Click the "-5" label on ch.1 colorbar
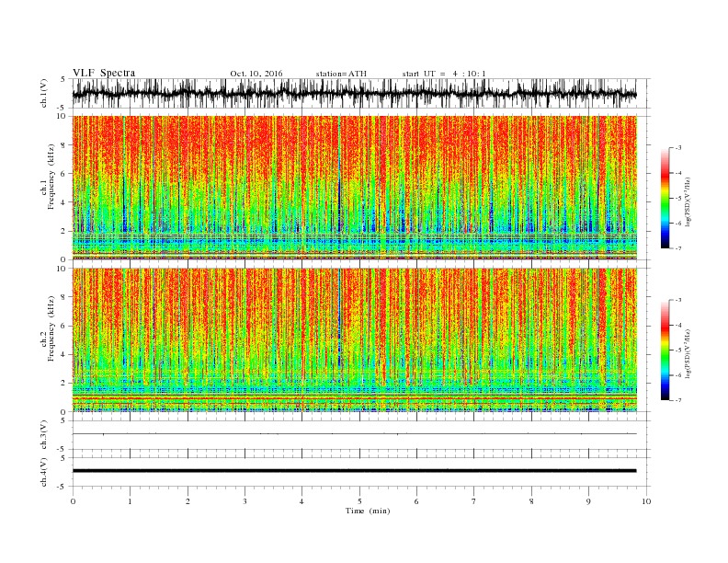The height and width of the screenshot is (563, 728). 678,199
